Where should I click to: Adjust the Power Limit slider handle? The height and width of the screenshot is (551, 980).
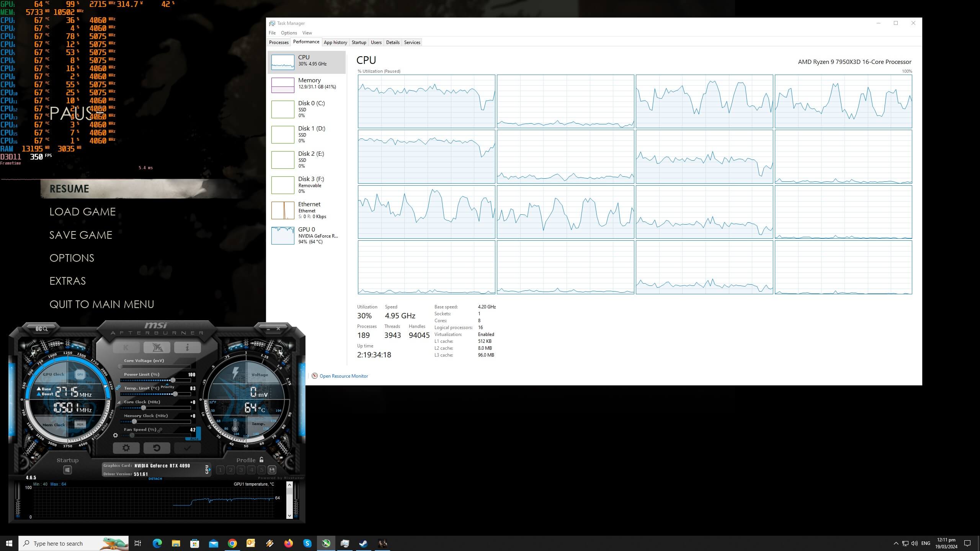pyautogui.click(x=173, y=380)
